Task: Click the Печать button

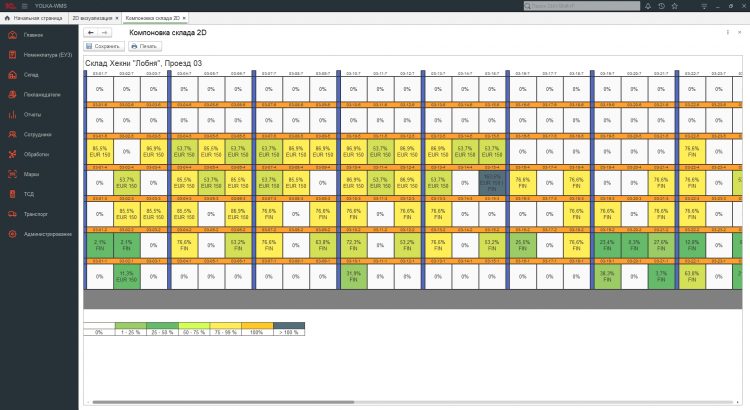Action: click(x=144, y=46)
